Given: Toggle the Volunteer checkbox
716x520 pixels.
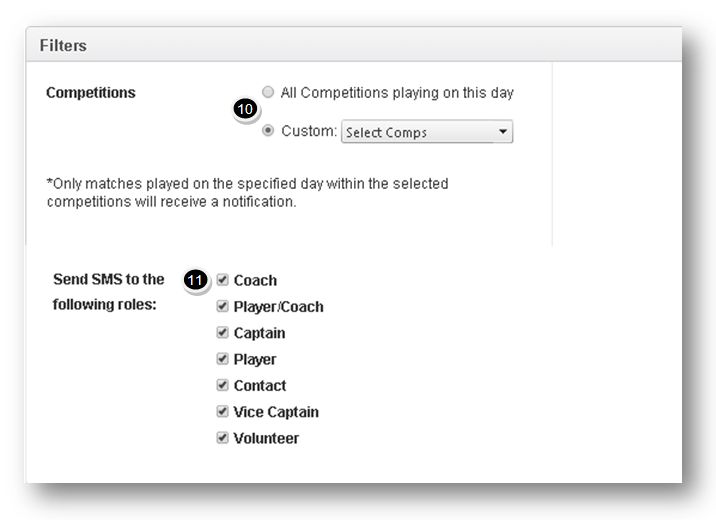Looking at the screenshot, I should (x=222, y=438).
